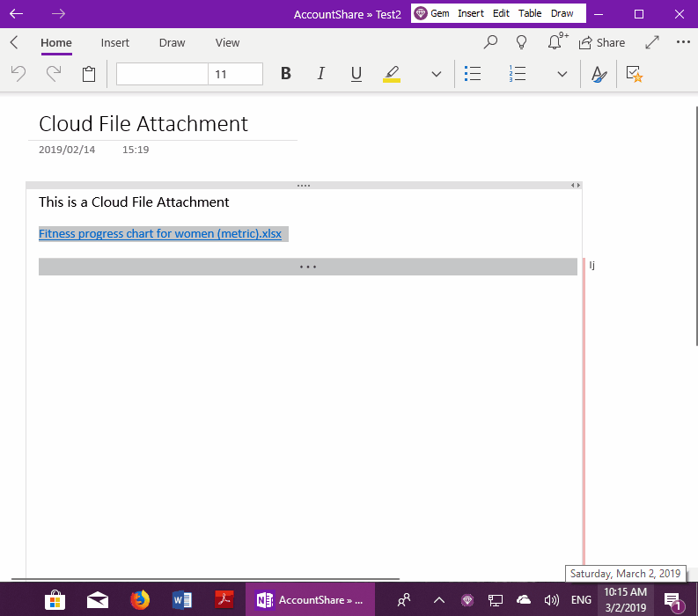
Task: Apply the yellow highlighter
Action: [392, 74]
